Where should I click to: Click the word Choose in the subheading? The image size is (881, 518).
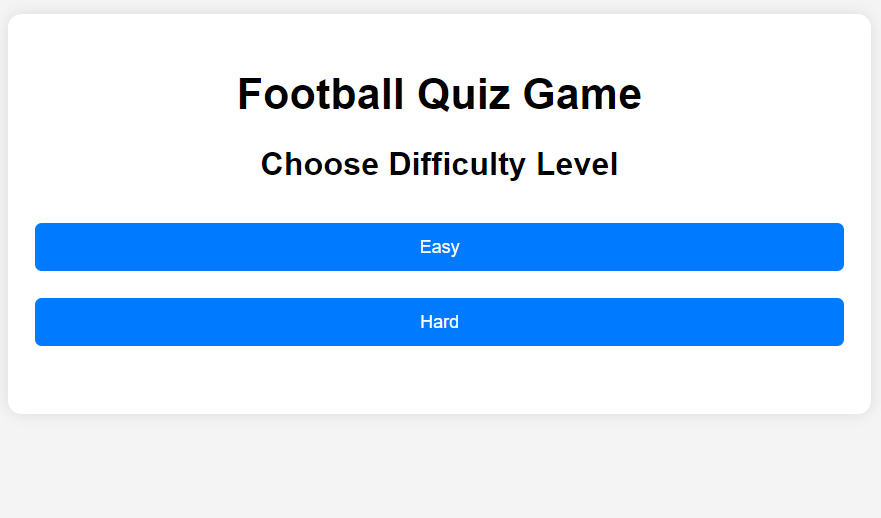click(320, 164)
